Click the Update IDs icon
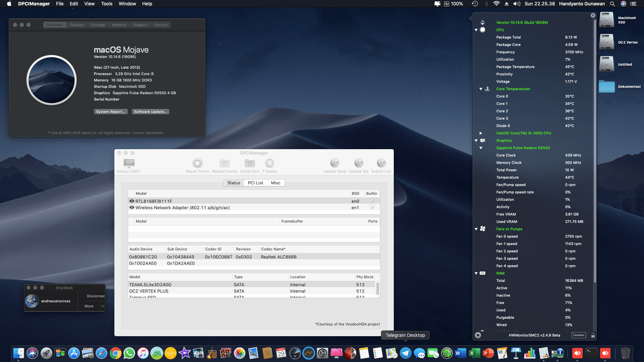The height and width of the screenshot is (362, 644). click(359, 163)
